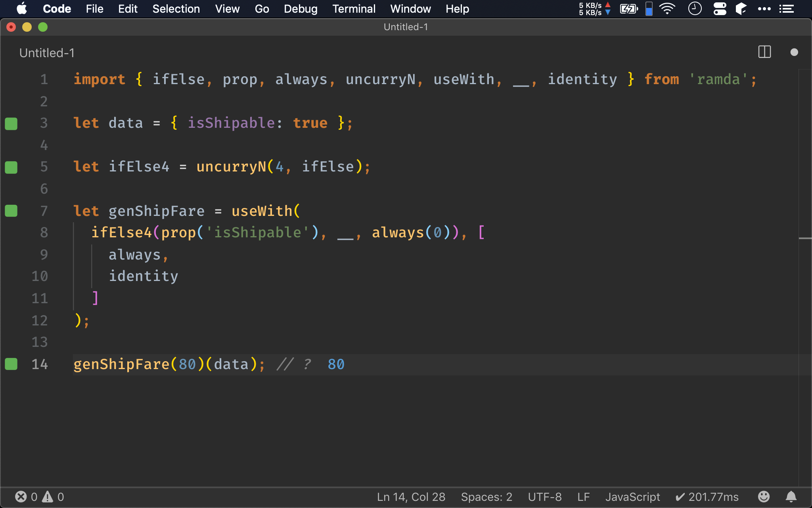812x508 pixels.
Task: Open the Source Control icon in menu bar
Action: [x=739, y=9]
